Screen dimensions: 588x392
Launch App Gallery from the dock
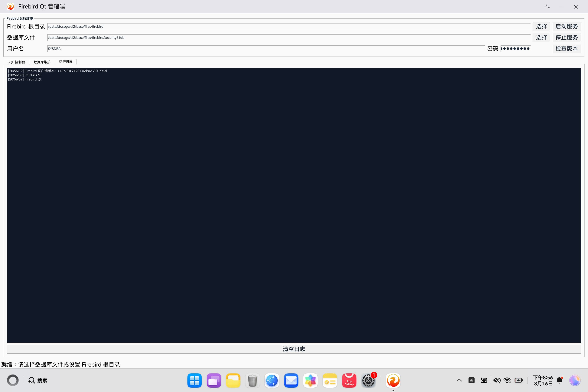349,381
